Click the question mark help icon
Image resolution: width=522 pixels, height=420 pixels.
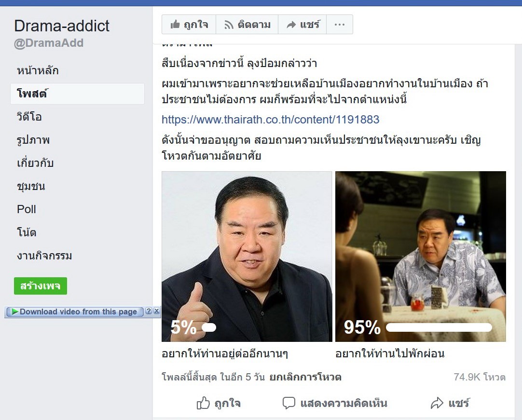(x=149, y=311)
